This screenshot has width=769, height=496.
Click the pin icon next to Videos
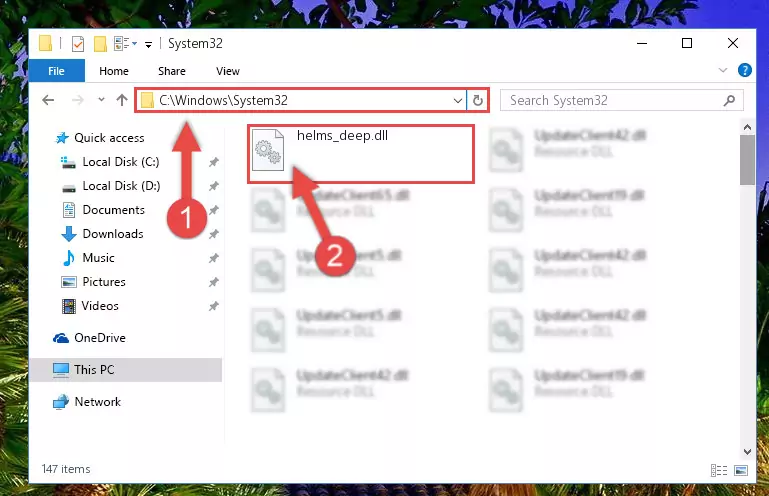coord(213,306)
